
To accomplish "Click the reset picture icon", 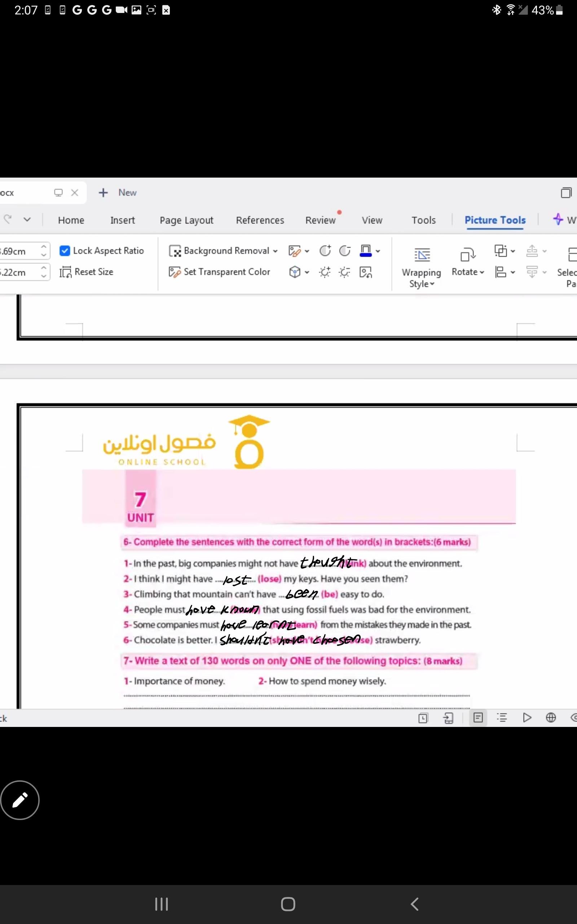I will [366, 272].
